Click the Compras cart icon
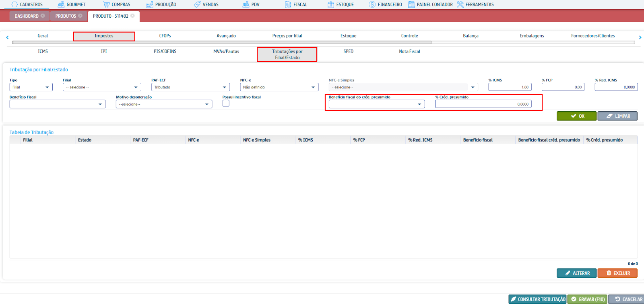644x305 pixels. (x=106, y=4)
